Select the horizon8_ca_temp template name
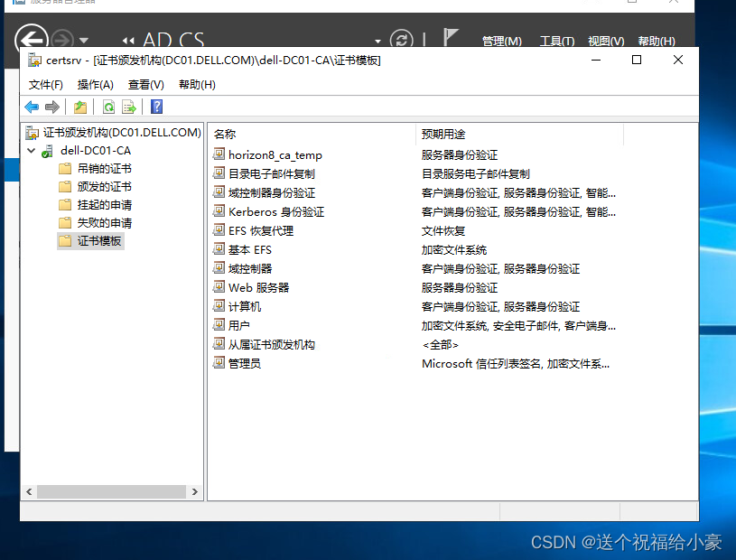 pos(275,155)
